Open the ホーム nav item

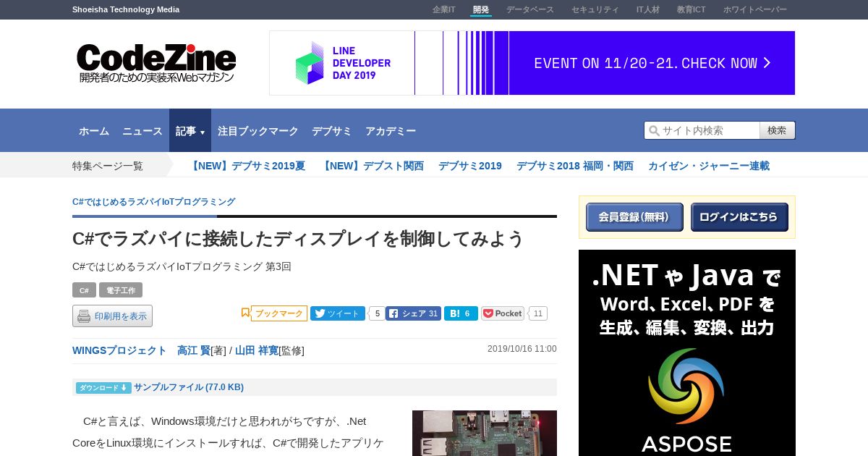(x=94, y=131)
